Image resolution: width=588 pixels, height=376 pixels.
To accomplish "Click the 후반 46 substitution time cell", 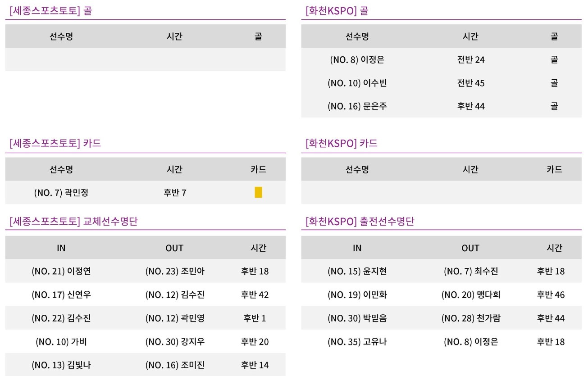I will click(551, 294).
